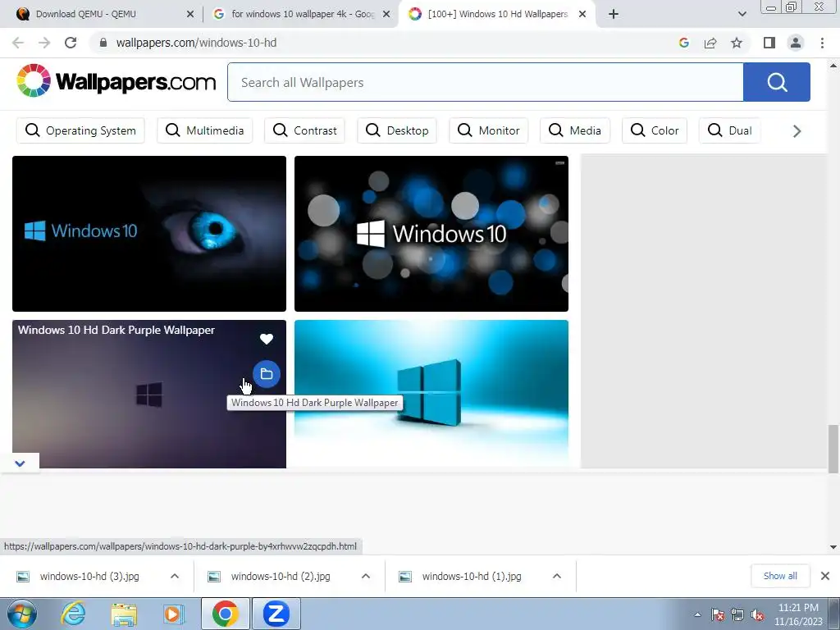Image resolution: width=840 pixels, height=630 pixels.
Task: Open the blue 3D Windows logo wallpaper
Action: 431,394
